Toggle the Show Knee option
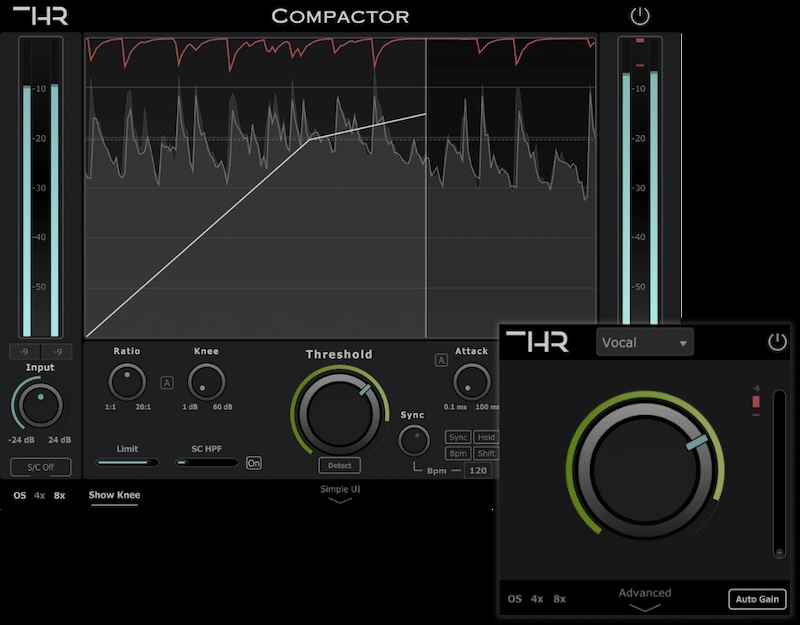This screenshot has height=625, width=800. (x=114, y=495)
